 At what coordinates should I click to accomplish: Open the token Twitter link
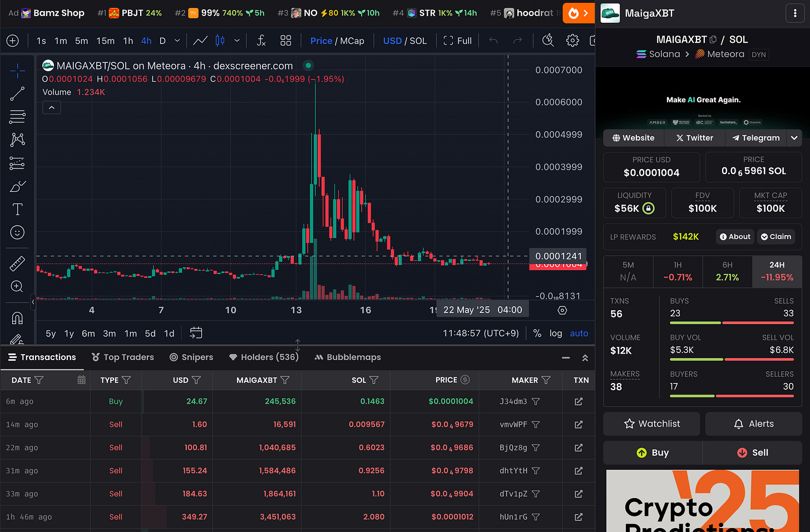click(694, 138)
